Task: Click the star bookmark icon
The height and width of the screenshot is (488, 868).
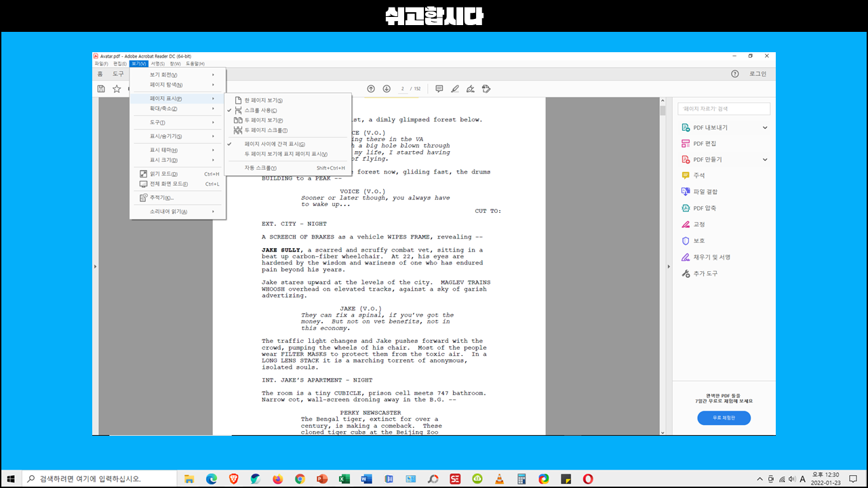Action: coord(117,89)
